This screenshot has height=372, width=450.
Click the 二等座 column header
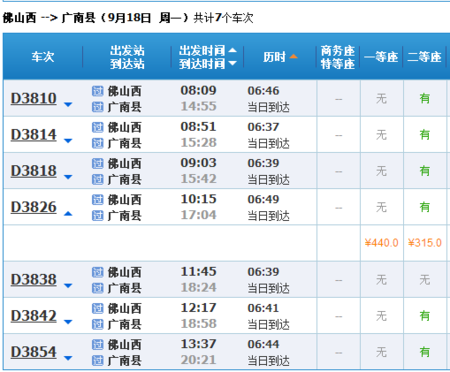[x=424, y=57]
